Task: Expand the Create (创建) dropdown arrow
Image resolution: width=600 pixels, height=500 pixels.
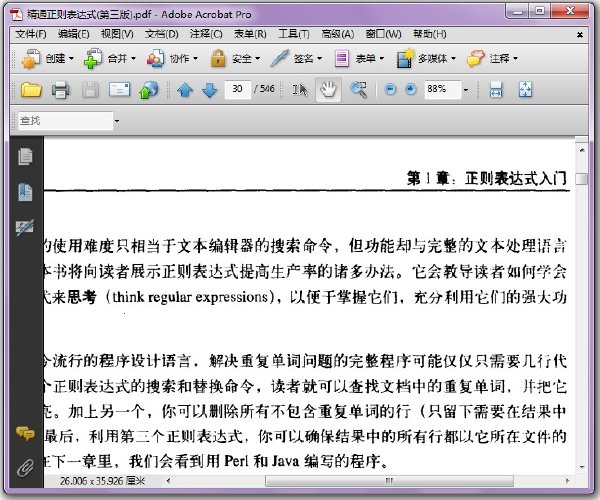Action: [71, 59]
